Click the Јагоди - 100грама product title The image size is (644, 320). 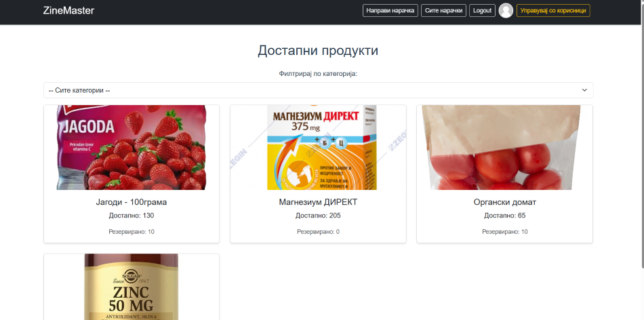132,202
